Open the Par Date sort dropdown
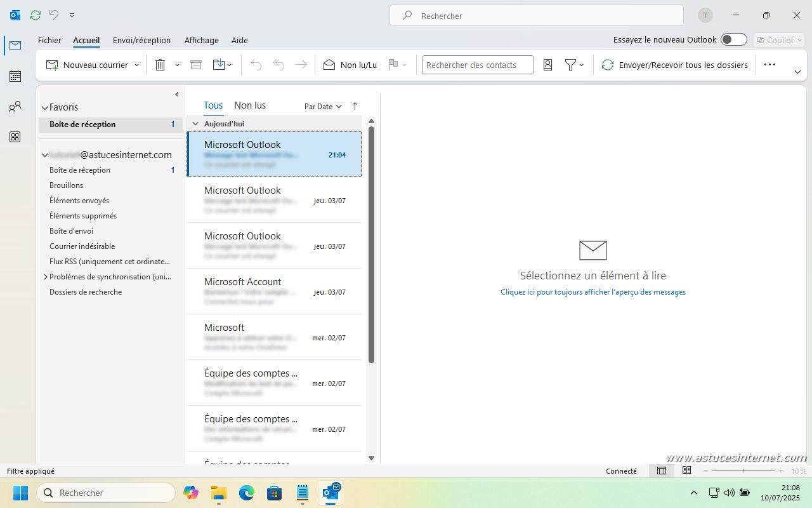 pos(323,107)
